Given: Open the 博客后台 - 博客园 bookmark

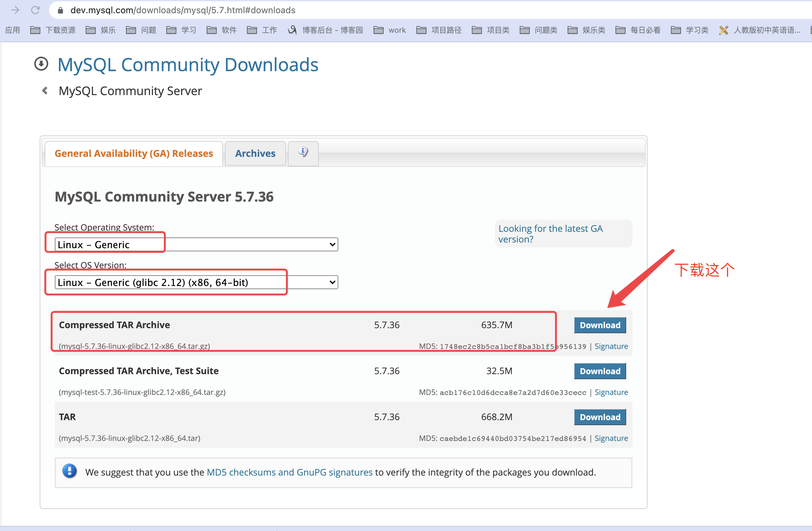Looking at the screenshot, I should coord(325,30).
